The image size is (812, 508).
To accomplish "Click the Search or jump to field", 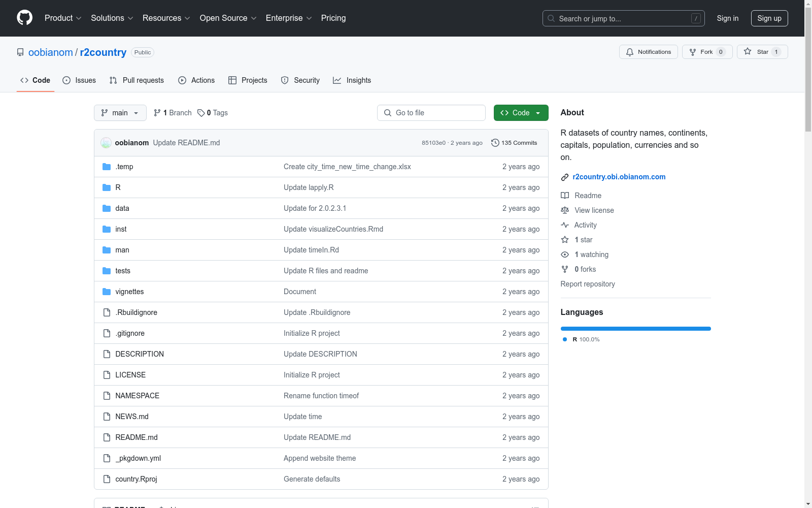I will point(624,18).
